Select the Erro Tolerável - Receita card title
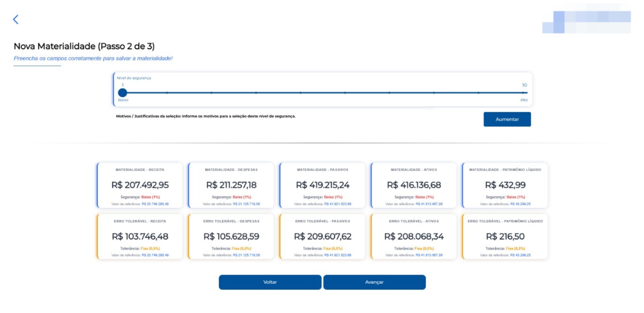 (140, 221)
